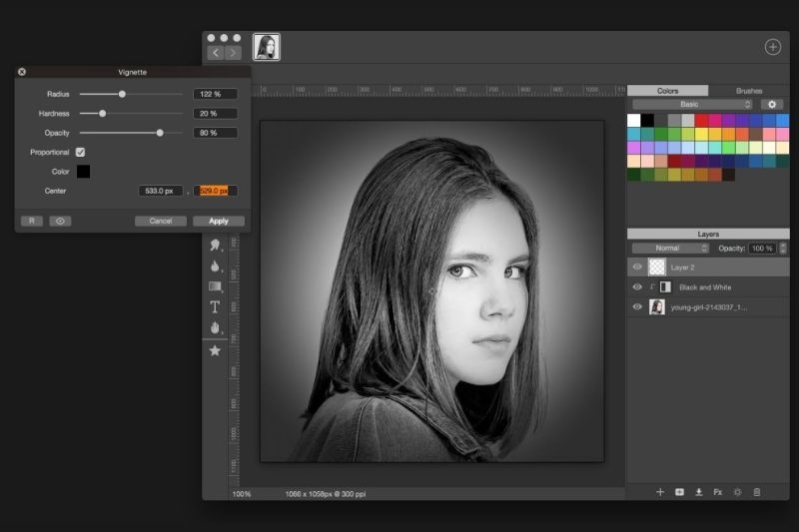This screenshot has width=799, height=532.
Task: Click the Layer 2 transparent thumbnail
Action: tap(657, 266)
